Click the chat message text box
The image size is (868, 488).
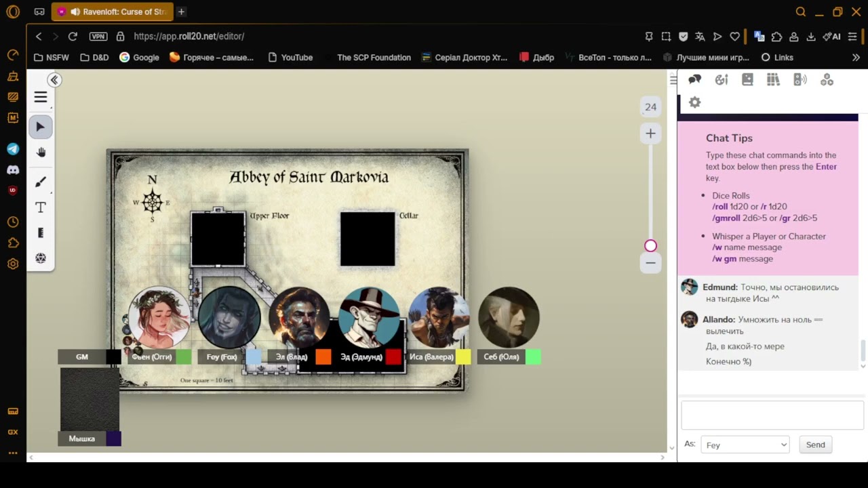tap(772, 415)
